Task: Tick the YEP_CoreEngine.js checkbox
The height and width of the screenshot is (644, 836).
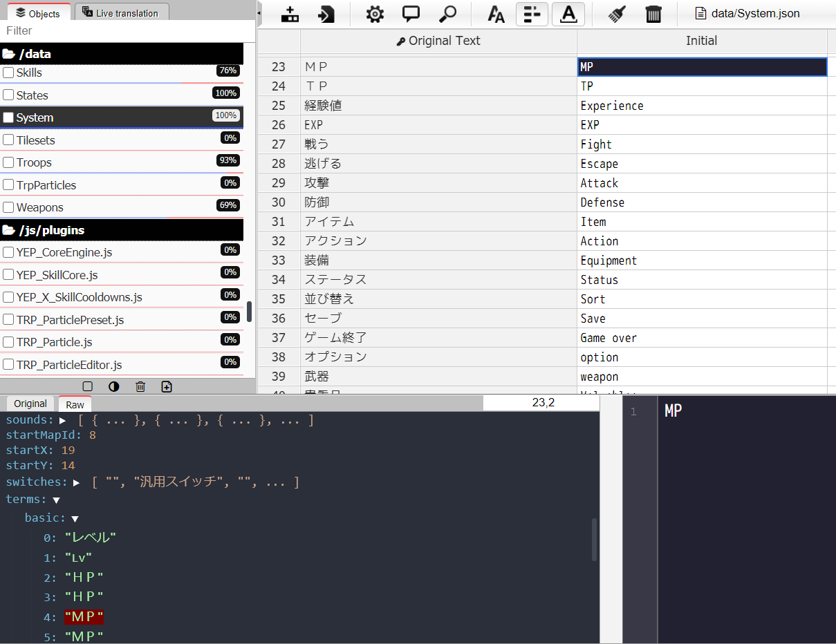Action: click(8, 252)
